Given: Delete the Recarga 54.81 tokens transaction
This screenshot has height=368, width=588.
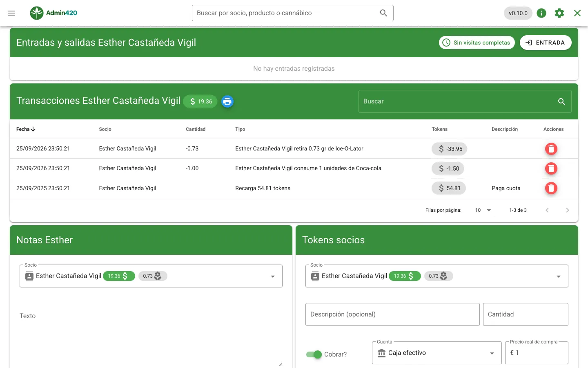Looking at the screenshot, I should tap(551, 188).
